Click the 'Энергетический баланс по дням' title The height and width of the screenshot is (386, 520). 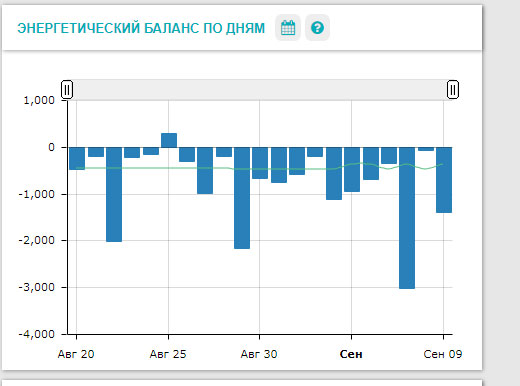(141, 28)
